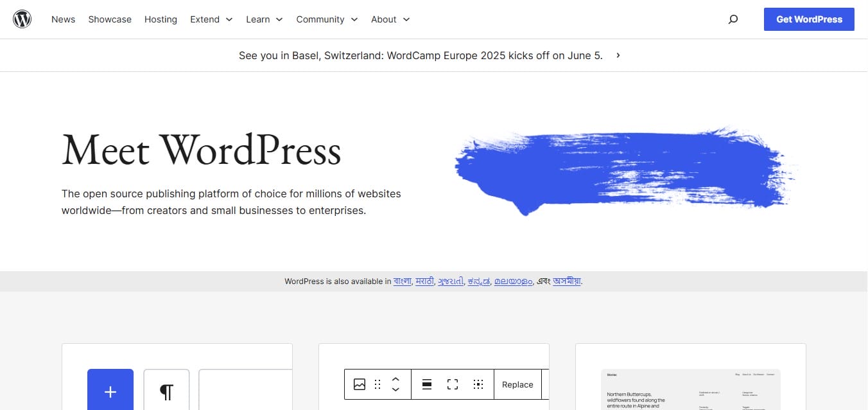This screenshot has height=410, width=868.
Task: Expand the Learn dropdown menu
Action: tap(264, 19)
